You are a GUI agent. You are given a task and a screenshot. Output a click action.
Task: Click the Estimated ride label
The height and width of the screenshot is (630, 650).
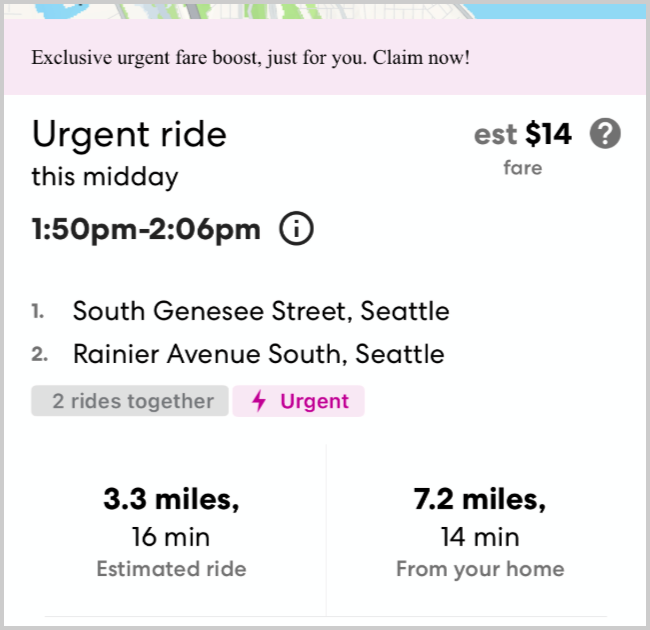point(171,569)
